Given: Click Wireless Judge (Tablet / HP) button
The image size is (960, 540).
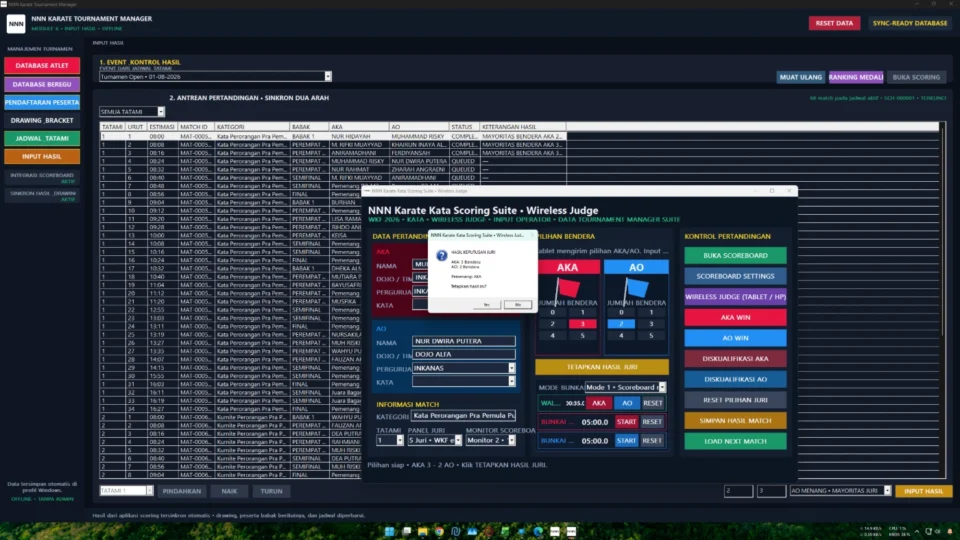Looking at the screenshot, I should 735,297.
